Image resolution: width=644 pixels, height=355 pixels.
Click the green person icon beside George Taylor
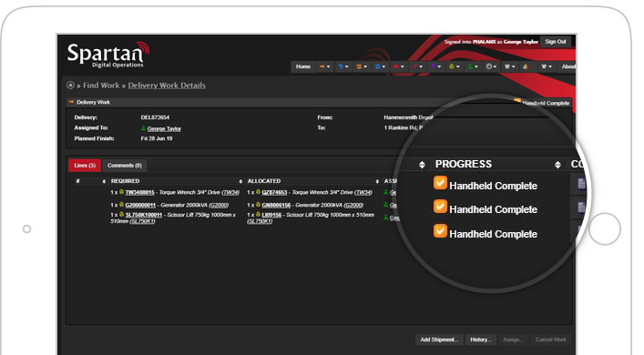(x=143, y=128)
